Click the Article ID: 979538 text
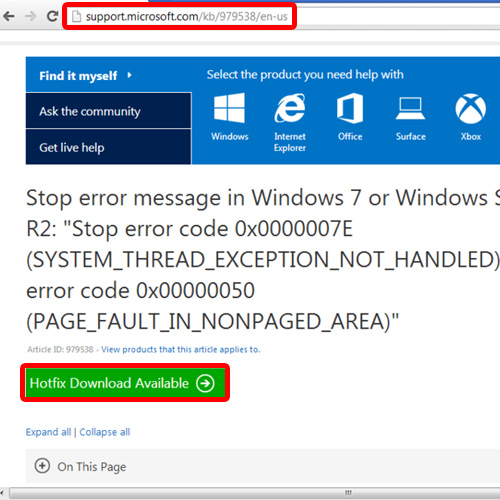The width and height of the screenshot is (500, 500). coord(60,349)
